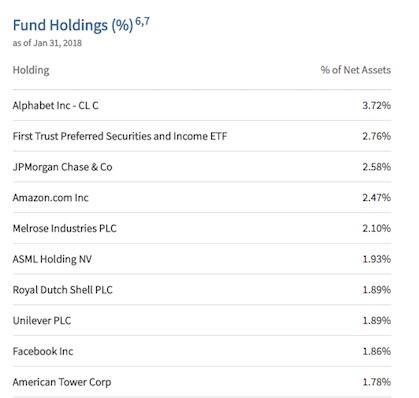The height and width of the screenshot is (398, 419).
Task: Open footnote superscript 6,7 beside heading
Action: pos(142,22)
